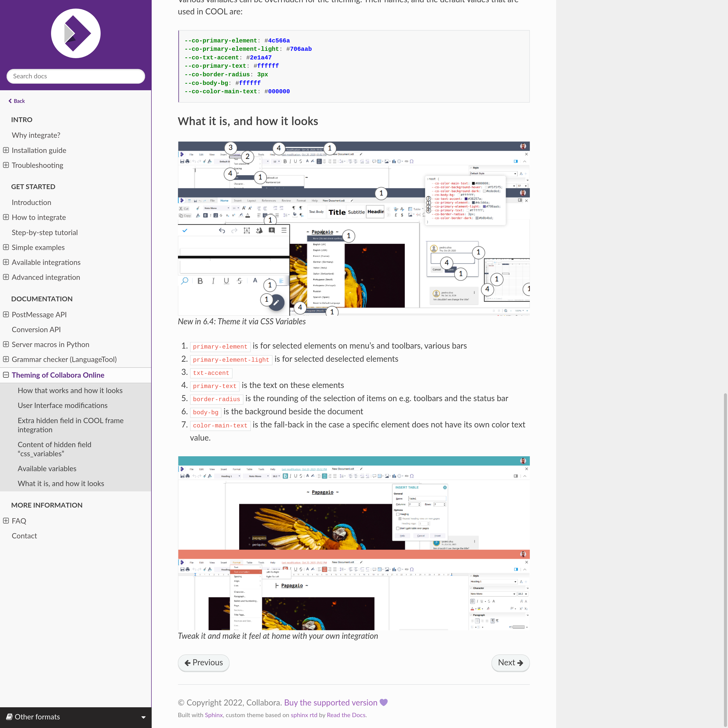
Task: Open the CSS Variables theming screenshot
Action: point(353,228)
